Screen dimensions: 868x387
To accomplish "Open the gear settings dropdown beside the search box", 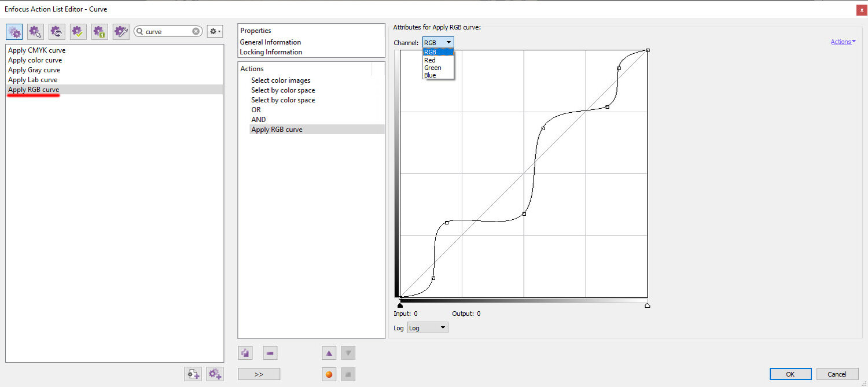I will tap(215, 31).
